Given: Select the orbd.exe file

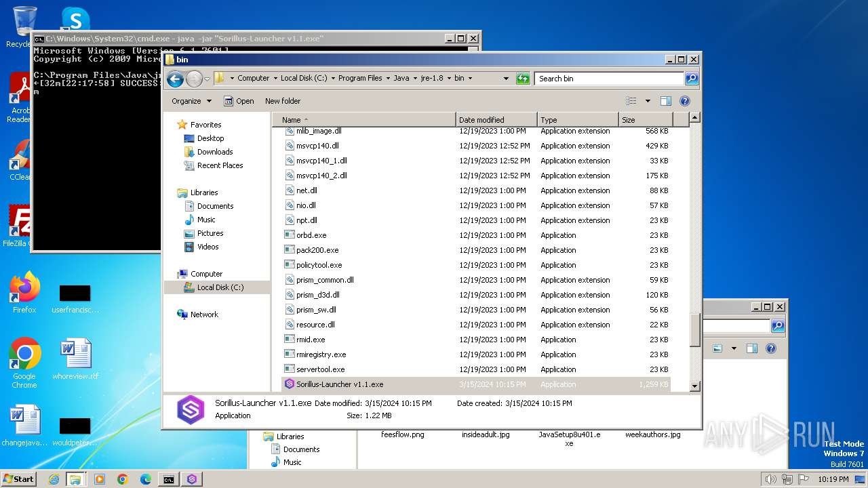Looking at the screenshot, I should [x=311, y=235].
